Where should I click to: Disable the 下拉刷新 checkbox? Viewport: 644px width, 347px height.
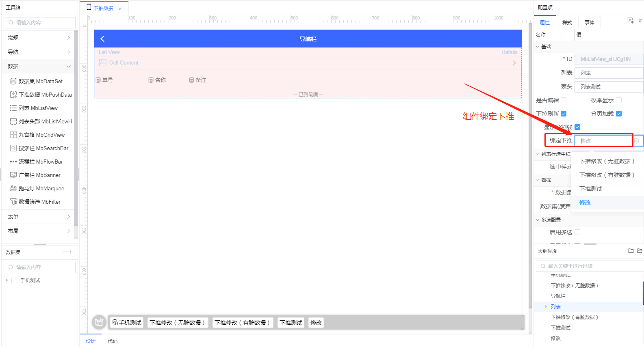pos(564,114)
